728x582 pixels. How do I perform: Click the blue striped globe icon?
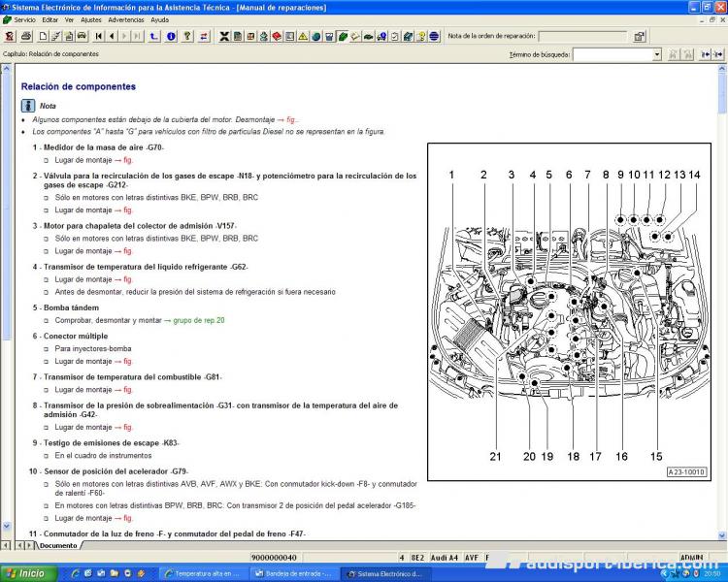434,36
